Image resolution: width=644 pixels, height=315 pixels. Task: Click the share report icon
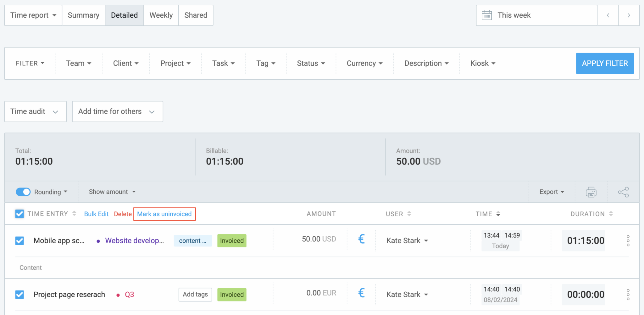pos(623,192)
